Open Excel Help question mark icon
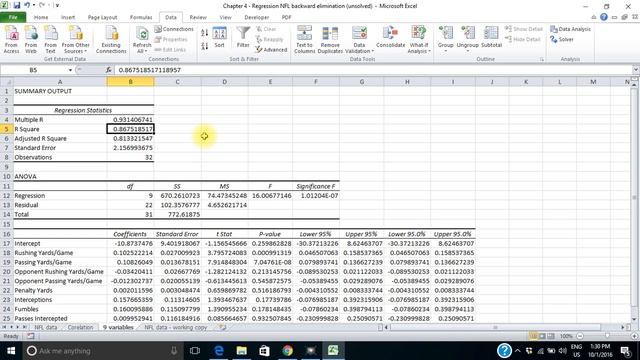Image resolution: width=640 pixels, height=360 pixels. (x=604, y=17)
